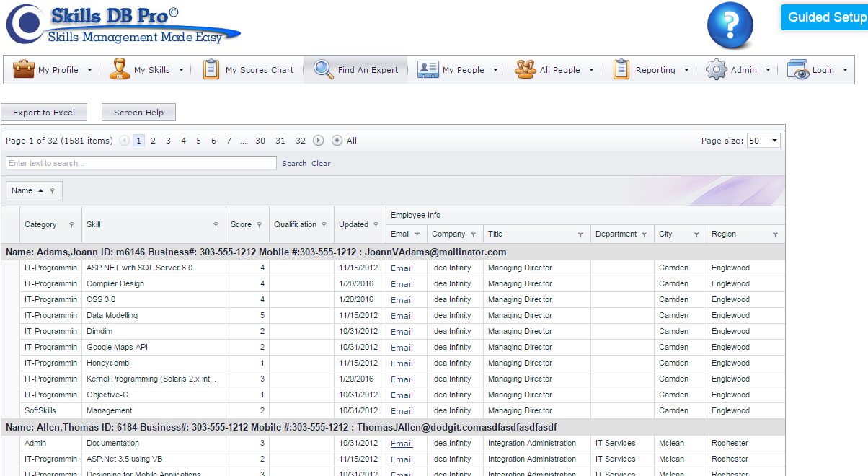Click filter icon on Score column
This screenshot has width=868, height=476.
point(259,225)
